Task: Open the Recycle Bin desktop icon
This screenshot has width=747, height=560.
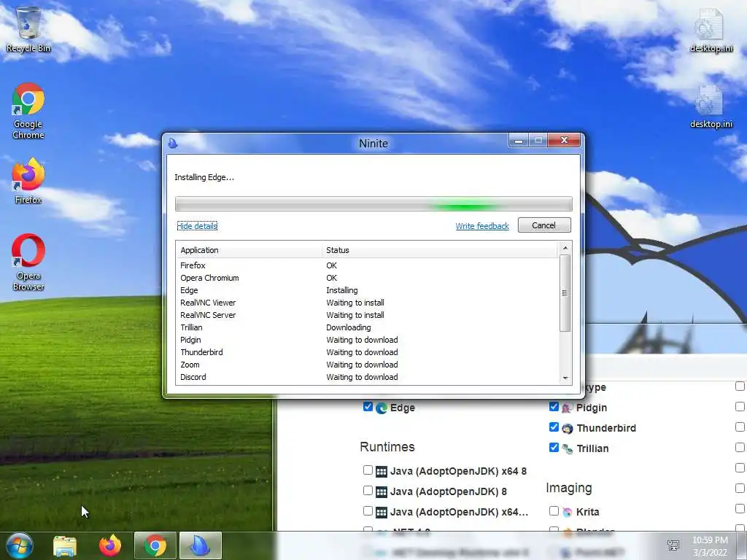Action: [x=28, y=29]
